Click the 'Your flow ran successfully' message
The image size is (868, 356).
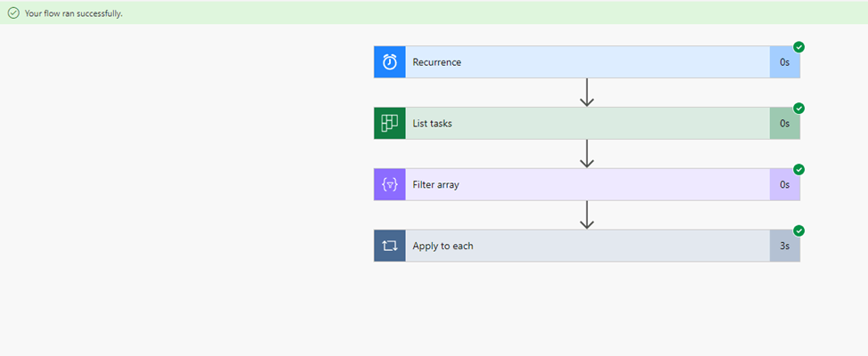(x=74, y=13)
